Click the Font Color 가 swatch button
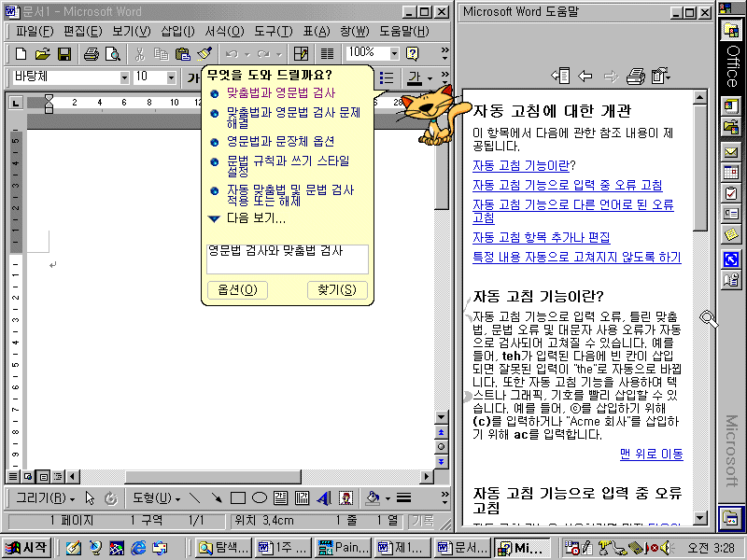 pyautogui.click(x=415, y=78)
